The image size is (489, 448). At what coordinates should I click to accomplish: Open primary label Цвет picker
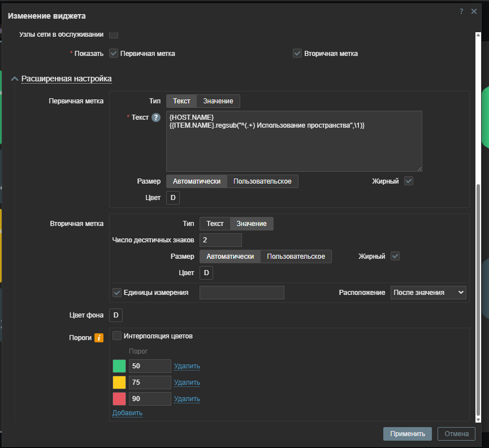coord(173,198)
